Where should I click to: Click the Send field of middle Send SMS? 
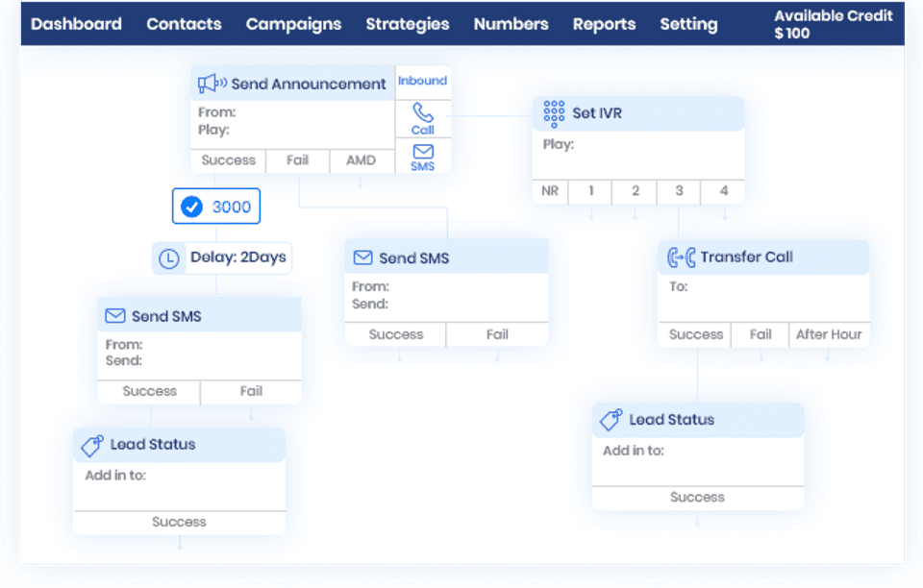click(370, 304)
